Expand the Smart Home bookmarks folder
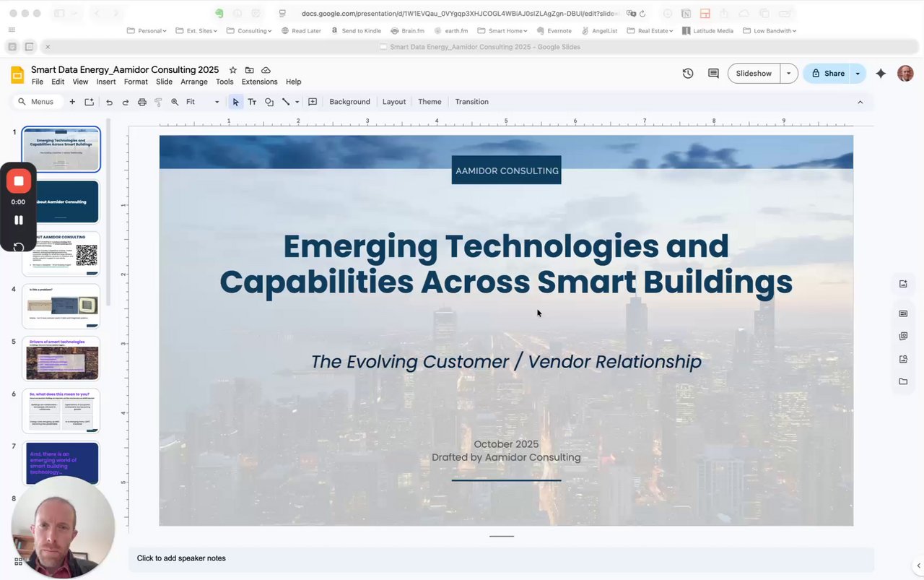Image resolution: width=924 pixels, height=580 pixels. click(502, 31)
